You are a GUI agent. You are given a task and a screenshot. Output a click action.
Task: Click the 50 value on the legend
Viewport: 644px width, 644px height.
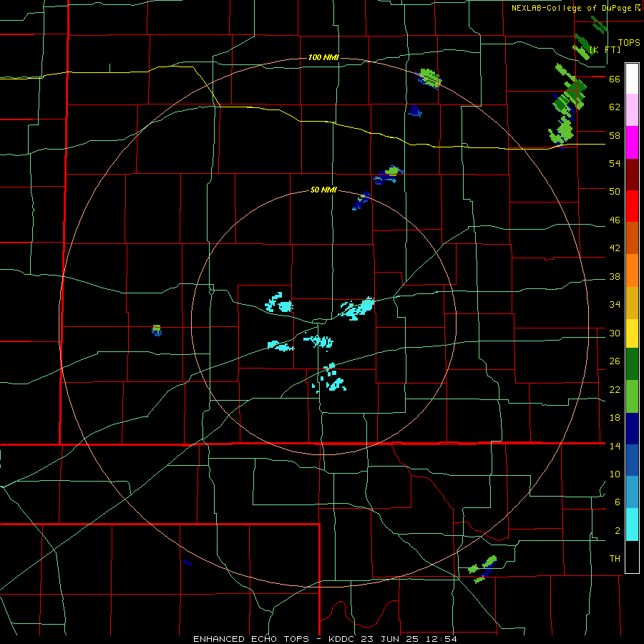tap(615, 192)
